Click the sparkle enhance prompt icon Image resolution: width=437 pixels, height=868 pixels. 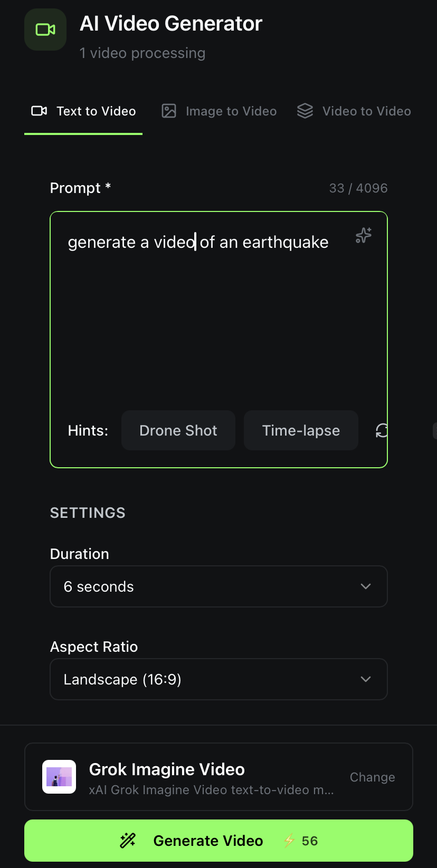(x=363, y=235)
